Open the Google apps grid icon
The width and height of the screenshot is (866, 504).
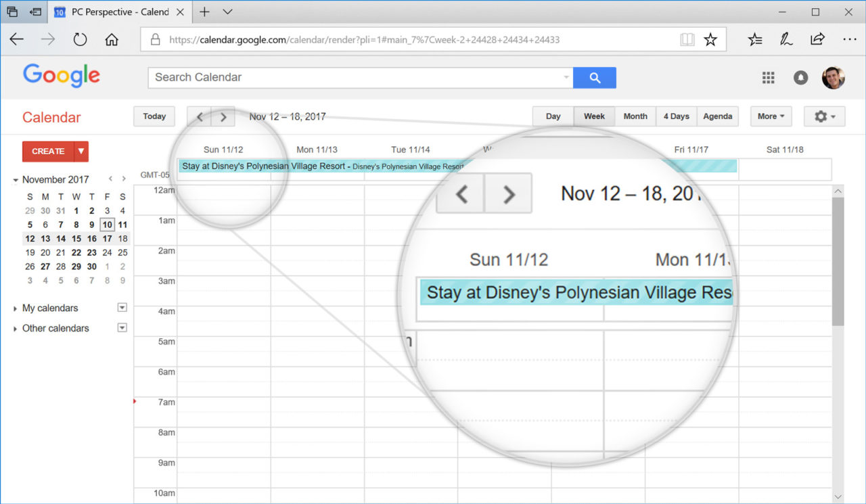click(768, 78)
